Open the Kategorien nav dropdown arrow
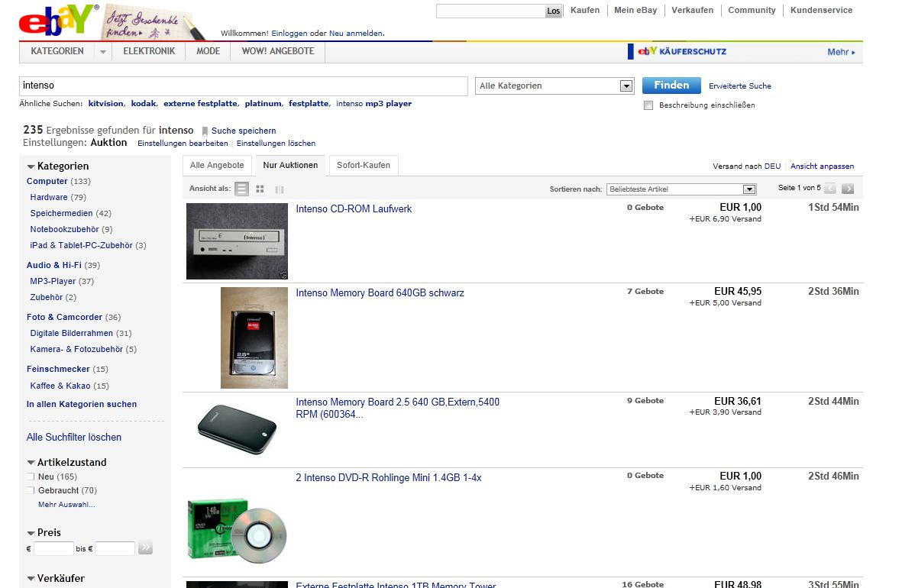Viewport: 915px width, 588px height. (102, 52)
